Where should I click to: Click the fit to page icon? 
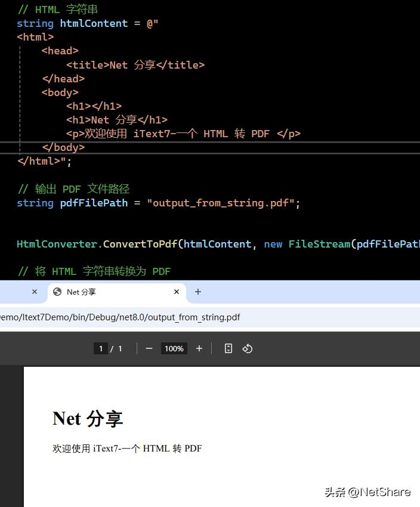click(228, 348)
